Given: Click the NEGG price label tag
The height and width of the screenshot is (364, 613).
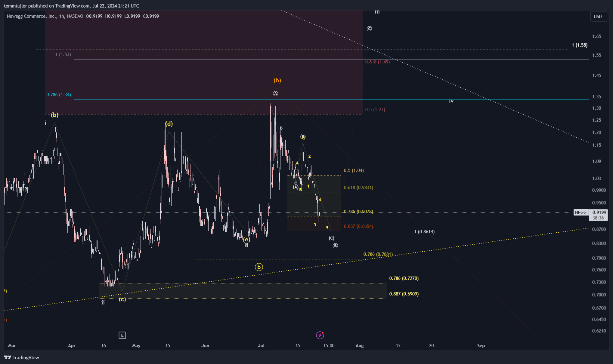Looking at the screenshot, I should click(580, 213).
